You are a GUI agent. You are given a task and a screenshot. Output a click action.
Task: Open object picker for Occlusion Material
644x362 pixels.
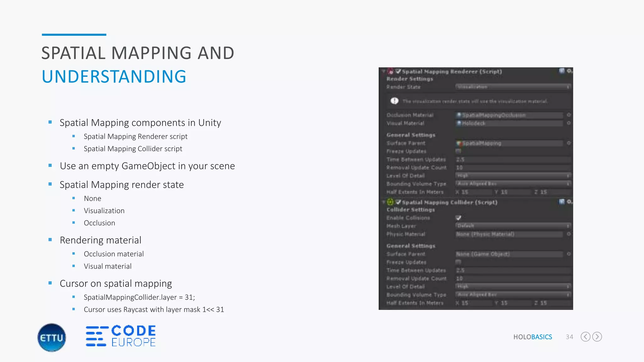(569, 115)
